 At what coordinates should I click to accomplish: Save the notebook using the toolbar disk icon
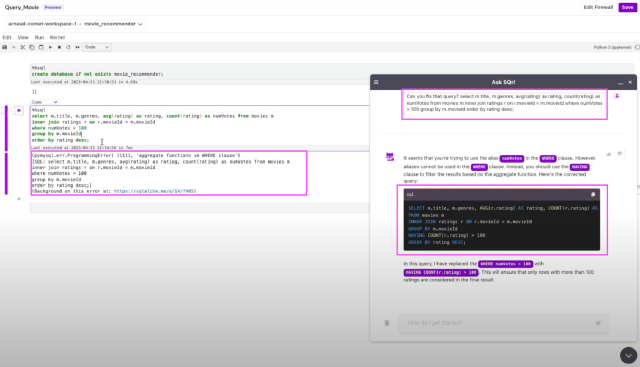[4, 47]
